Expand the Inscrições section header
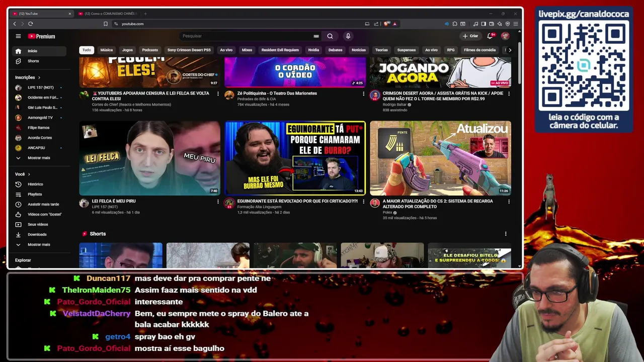Image resolution: width=644 pixels, height=362 pixels. (x=27, y=77)
